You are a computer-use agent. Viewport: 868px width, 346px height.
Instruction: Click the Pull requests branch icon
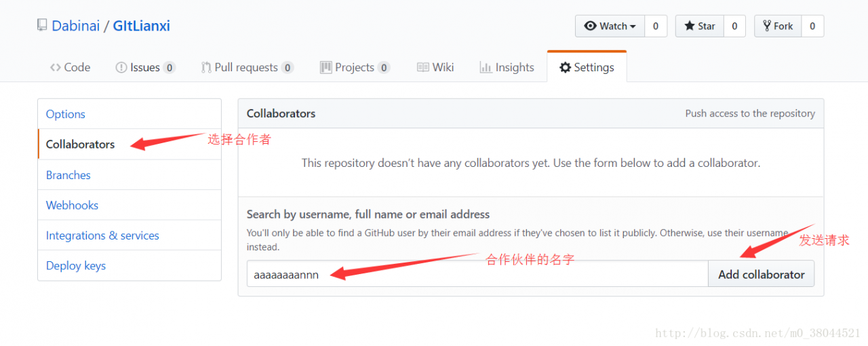[206, 67]
